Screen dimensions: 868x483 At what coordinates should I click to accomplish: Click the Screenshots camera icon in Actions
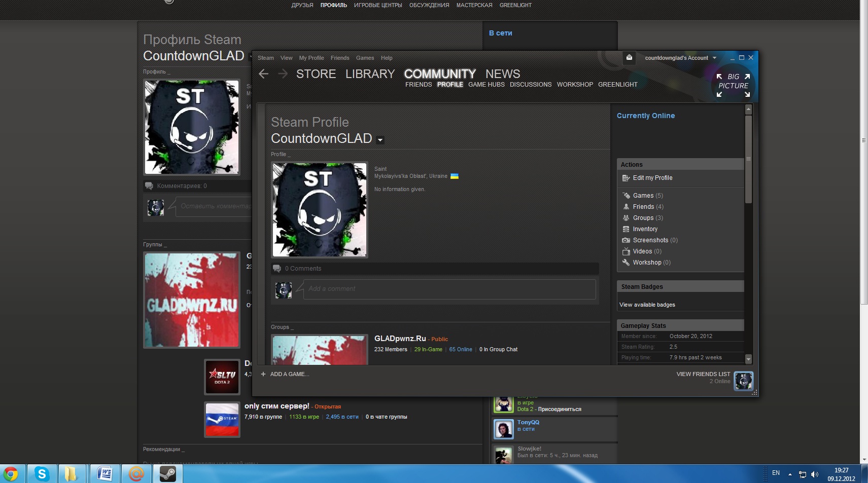pyautogui.click(x=626, y=240)
